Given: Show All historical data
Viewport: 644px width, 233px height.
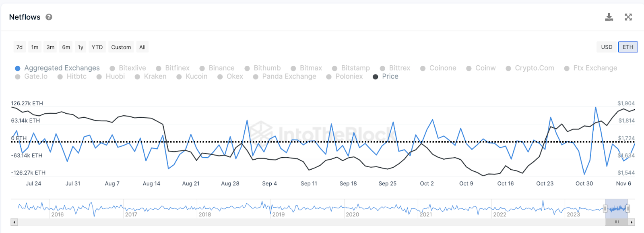Looking at the screenshot, I should [142, 47].
